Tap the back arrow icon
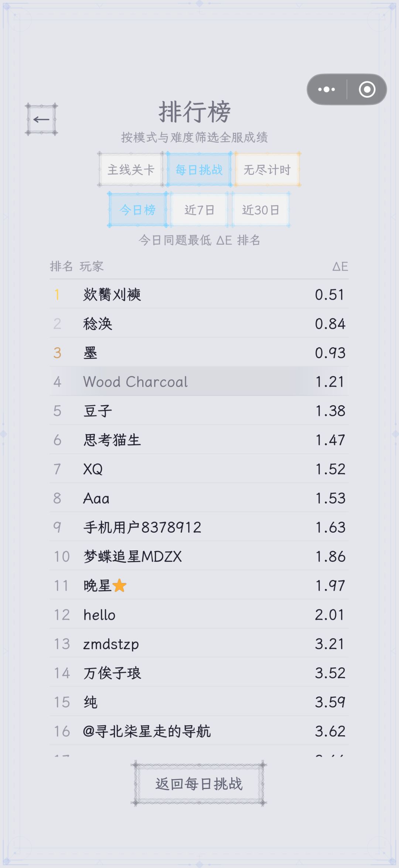 click(x=41, y=119)
